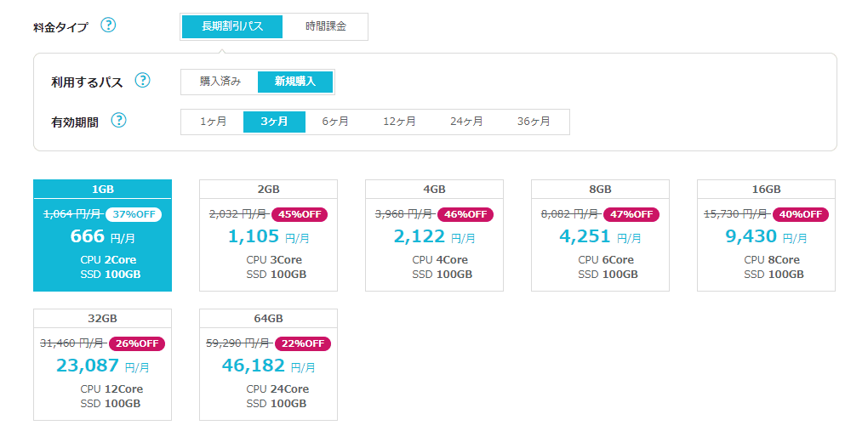868x431 pixels.
Task: Select the 32GB plan with 12Core
Action: 102,365
